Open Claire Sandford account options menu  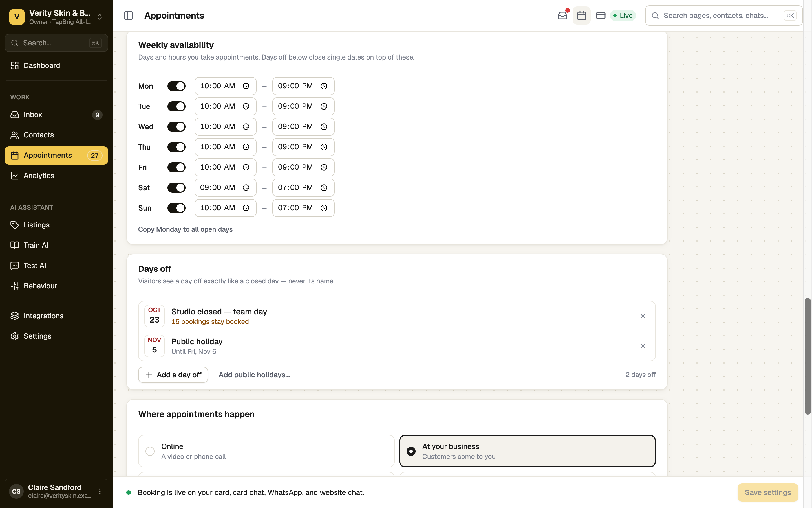point(100,491)
